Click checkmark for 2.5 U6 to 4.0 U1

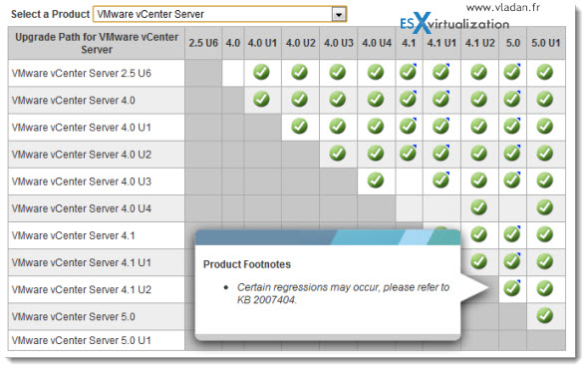pyautogui.click(x=261, y=72)
